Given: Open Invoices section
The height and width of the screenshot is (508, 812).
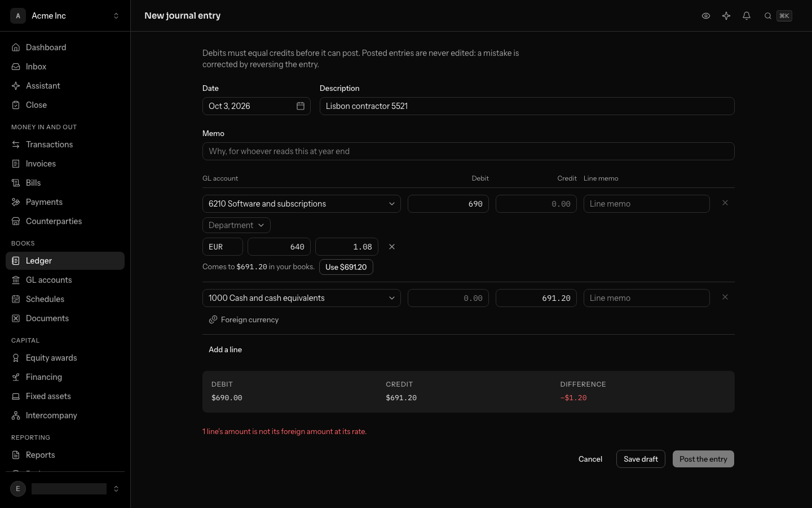Looking at the screenshot, I should (x=65, y=164).
